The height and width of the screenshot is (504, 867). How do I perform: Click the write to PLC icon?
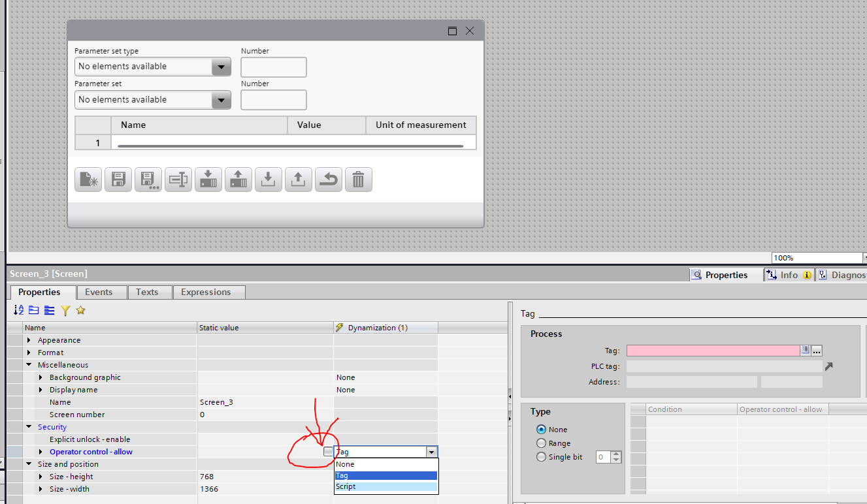pyautogui.click(x=208, y=180)
